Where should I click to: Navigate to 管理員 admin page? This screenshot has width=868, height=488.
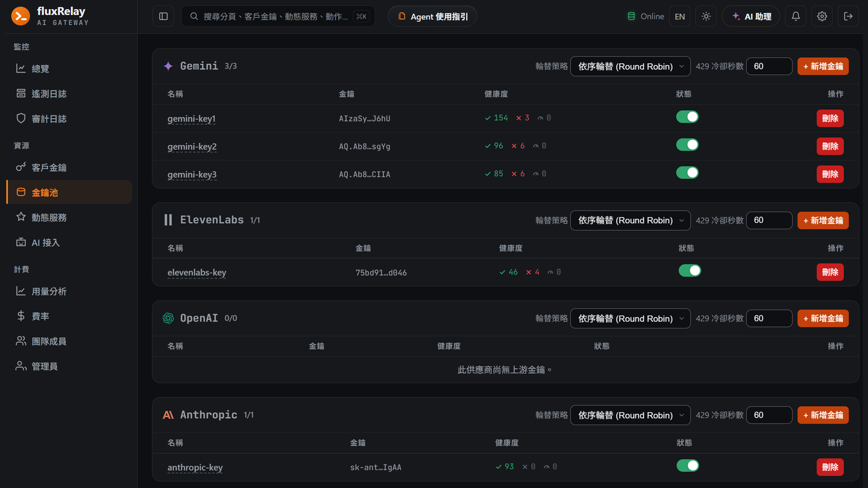coord(69,366)
